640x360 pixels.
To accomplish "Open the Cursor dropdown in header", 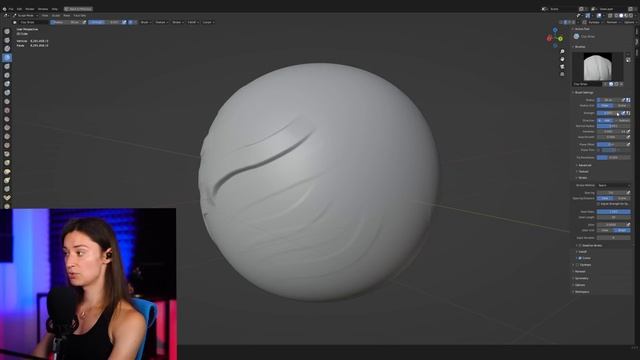I will click(208, 22).
